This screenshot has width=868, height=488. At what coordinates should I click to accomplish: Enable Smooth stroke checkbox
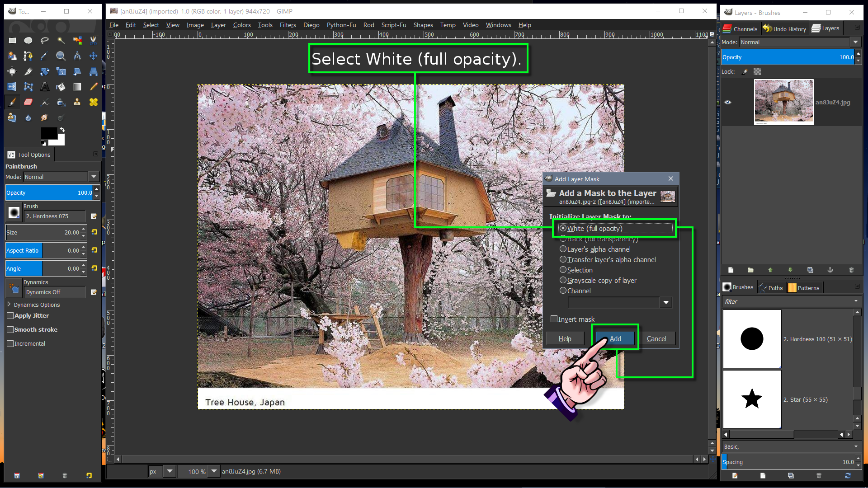tap(10, 330)
